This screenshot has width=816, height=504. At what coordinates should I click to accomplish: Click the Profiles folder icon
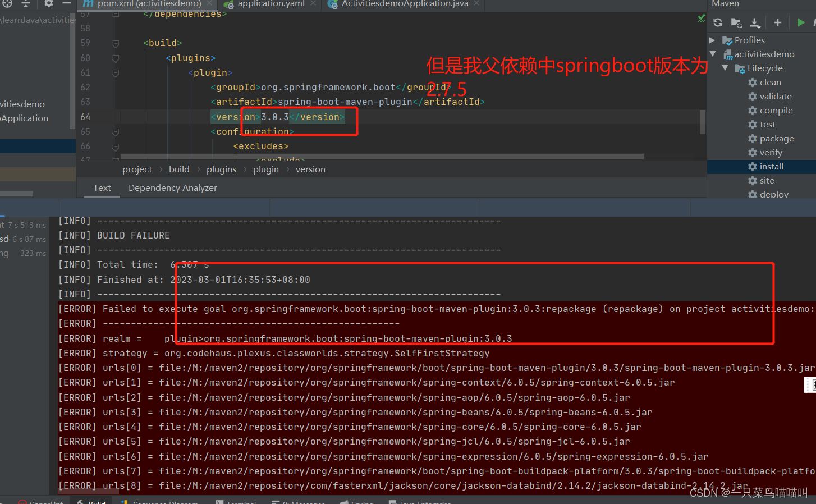[x=727, y=40]
